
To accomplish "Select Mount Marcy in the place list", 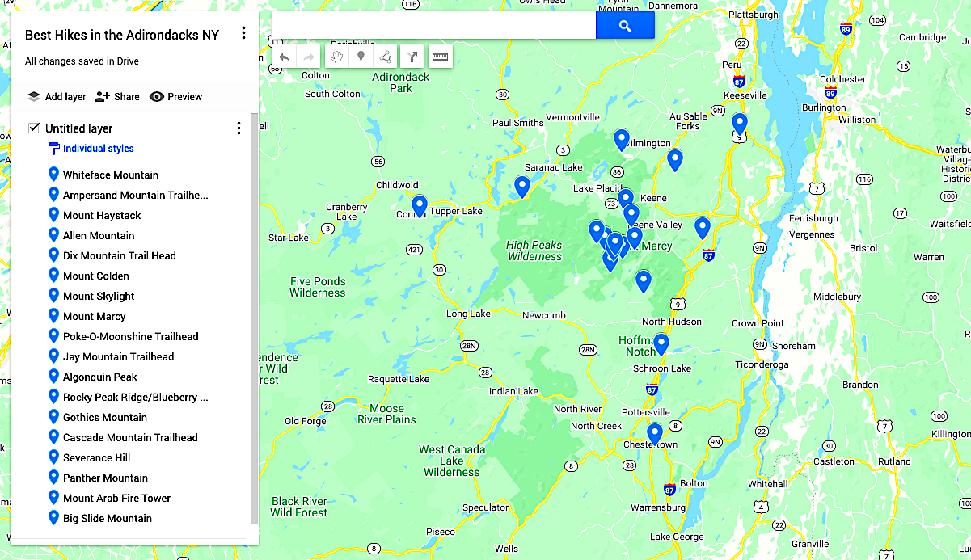I will (95, 316).
